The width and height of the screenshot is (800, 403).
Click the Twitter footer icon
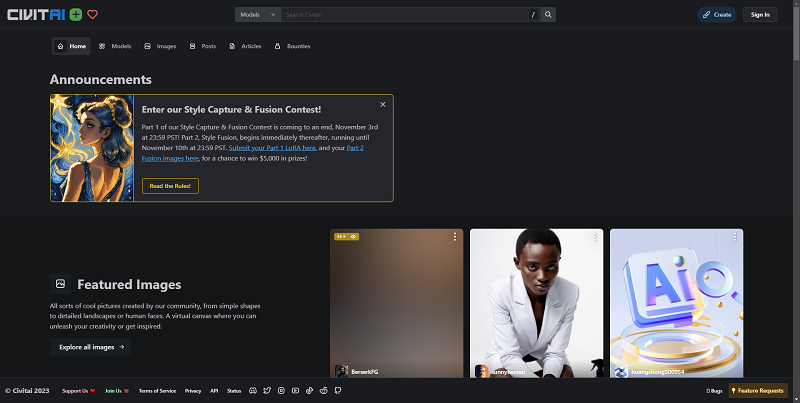coord(267,391)
